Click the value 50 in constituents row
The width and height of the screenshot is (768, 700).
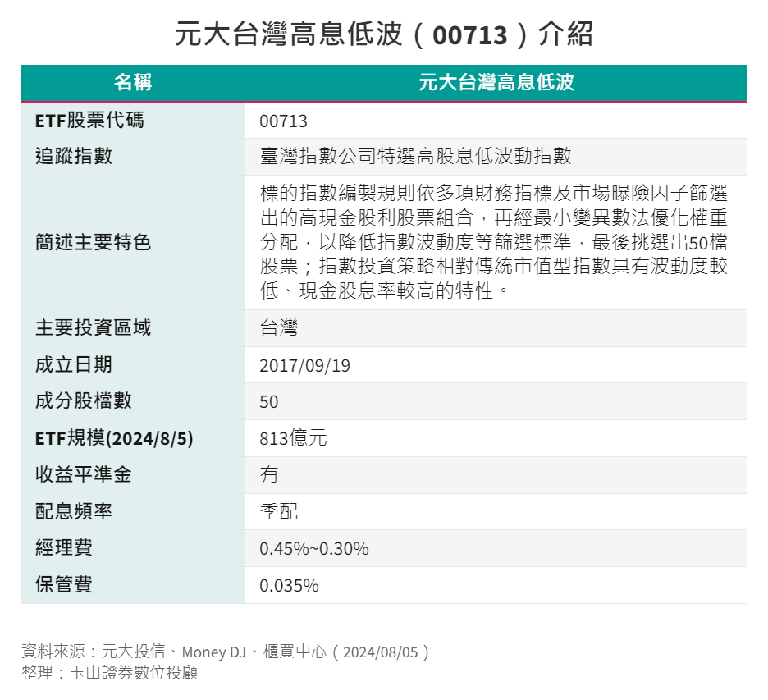269,401
